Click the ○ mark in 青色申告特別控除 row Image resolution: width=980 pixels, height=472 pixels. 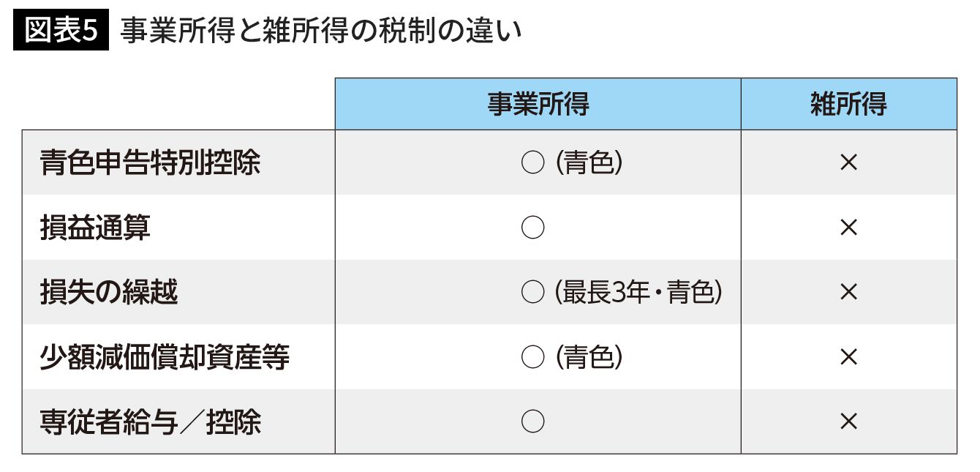pos(532,163)
